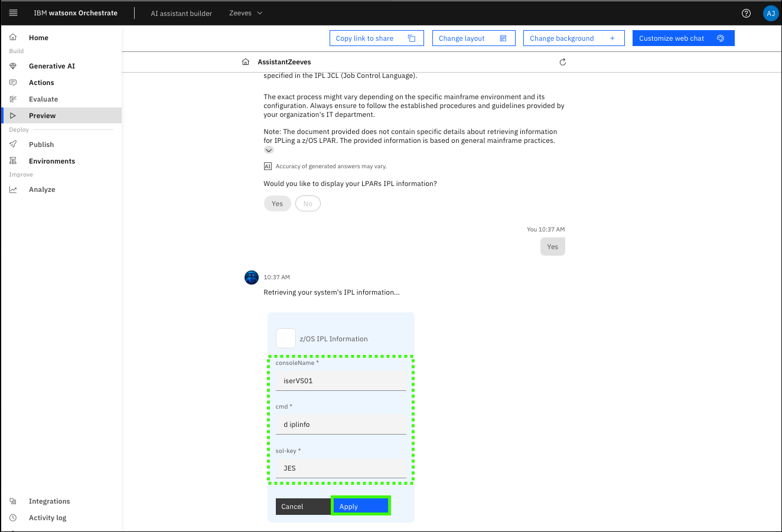Expand the Zeeves assistant dropdown
Image resolution: width=782 pixels, height=532 pixels.
(x=246, y=13)
